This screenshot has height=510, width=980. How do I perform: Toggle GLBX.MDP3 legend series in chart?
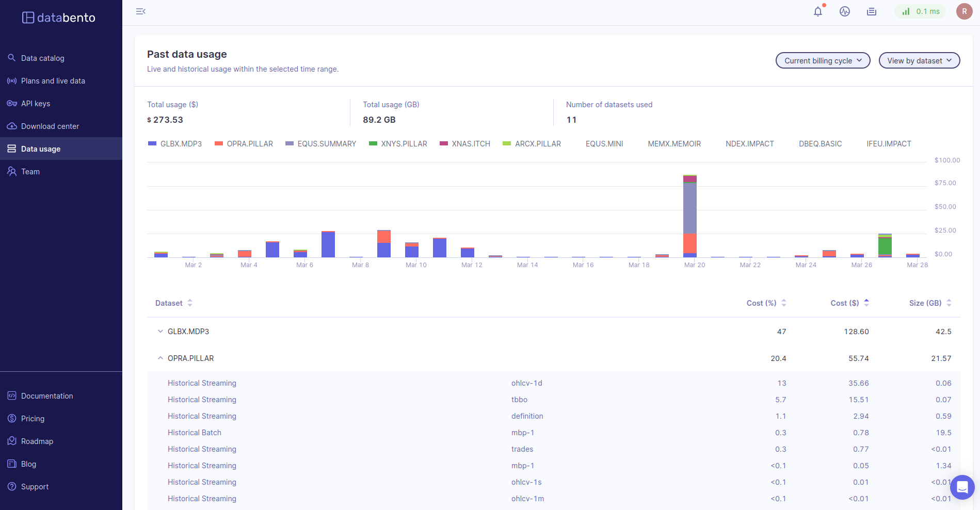pos(175,144)
